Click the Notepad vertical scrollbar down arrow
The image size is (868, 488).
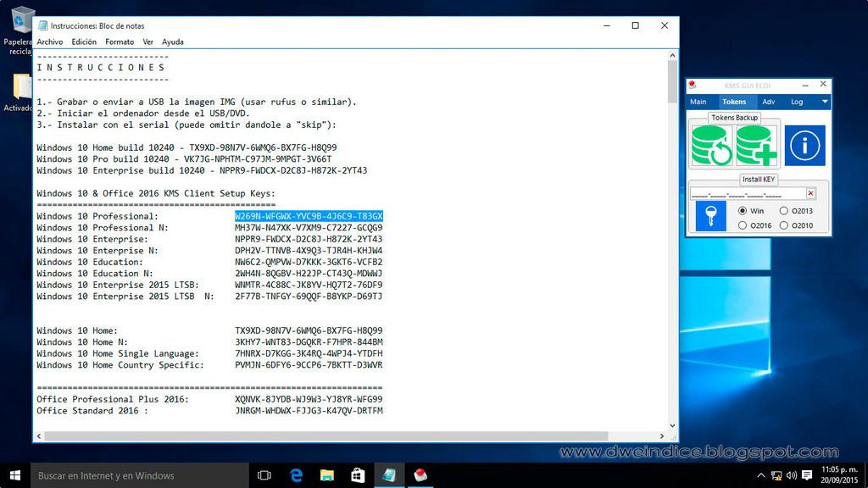[x=672, y=425]
